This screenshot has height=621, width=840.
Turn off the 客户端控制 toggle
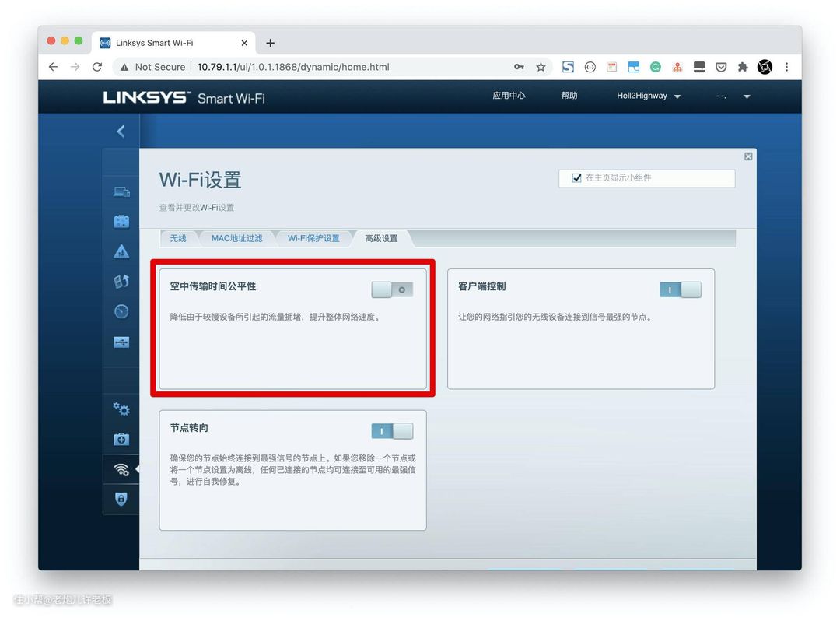click(680, 289)
